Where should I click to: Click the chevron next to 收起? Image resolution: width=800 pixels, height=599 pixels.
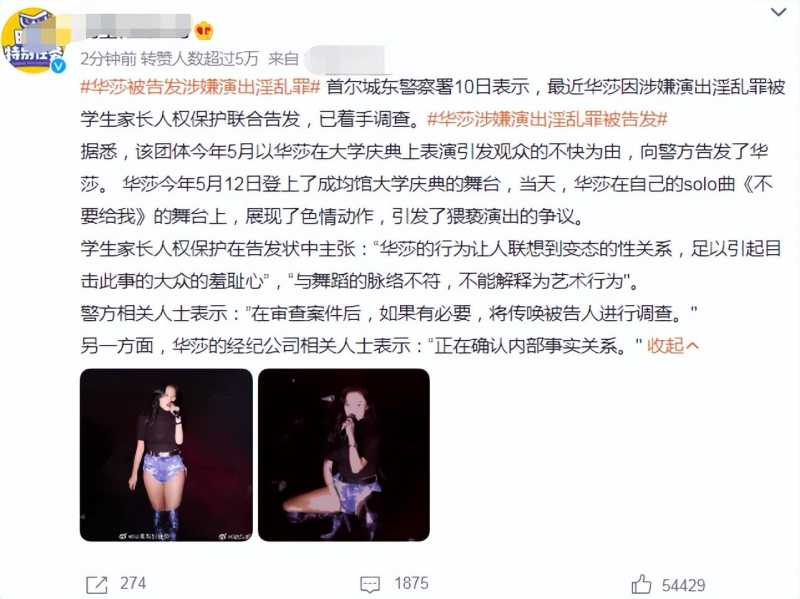click(692, 346)
